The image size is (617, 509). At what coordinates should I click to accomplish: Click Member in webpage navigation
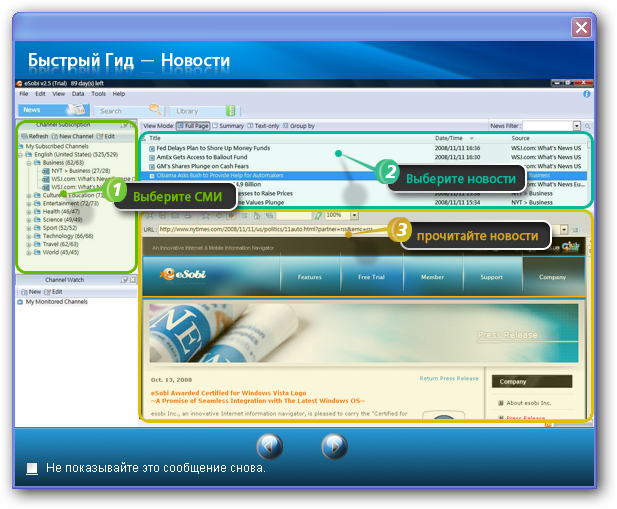tap(432, 277)
